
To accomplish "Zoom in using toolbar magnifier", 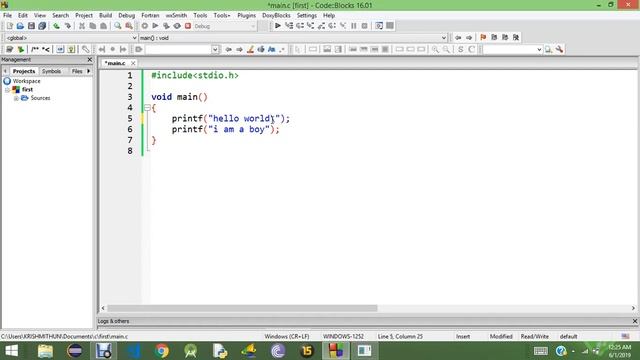I will tap(436, 49).
